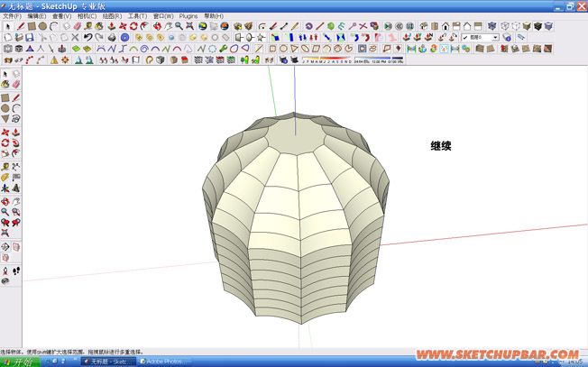This screenshot has width=588, height=367.
Task: Select the Section Plane tool
Action: pyautogui.click(x=5, y=247)
